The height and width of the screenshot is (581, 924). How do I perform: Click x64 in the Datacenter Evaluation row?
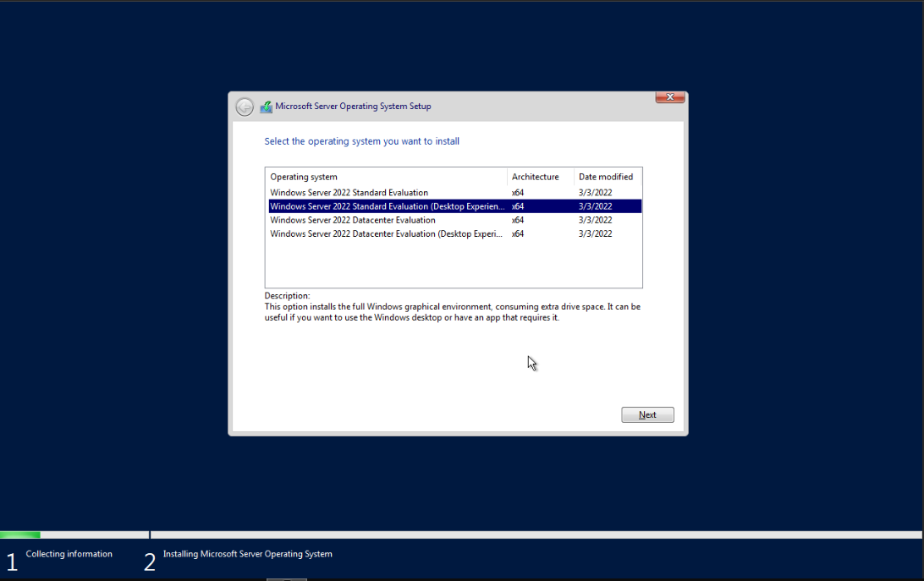(x=518, y=220)
